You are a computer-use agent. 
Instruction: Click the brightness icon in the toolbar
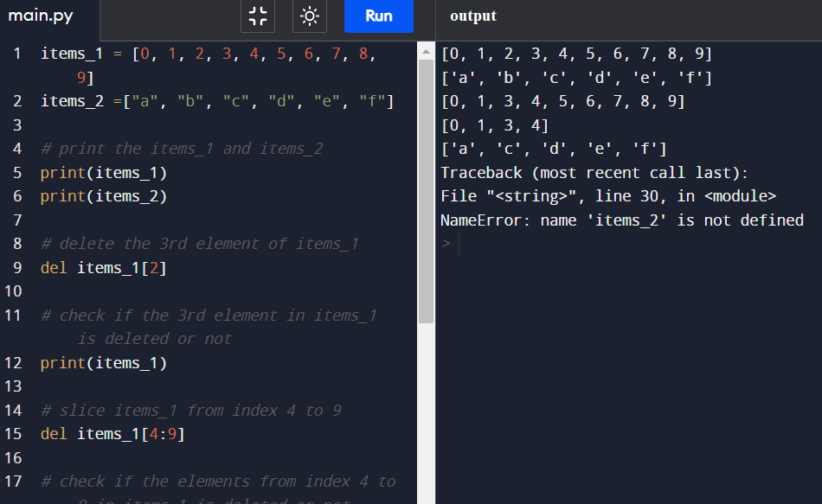coord(309,16)
